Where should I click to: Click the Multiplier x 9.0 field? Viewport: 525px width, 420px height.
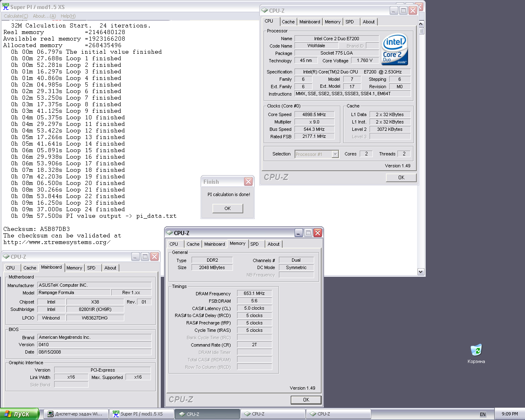314,122
